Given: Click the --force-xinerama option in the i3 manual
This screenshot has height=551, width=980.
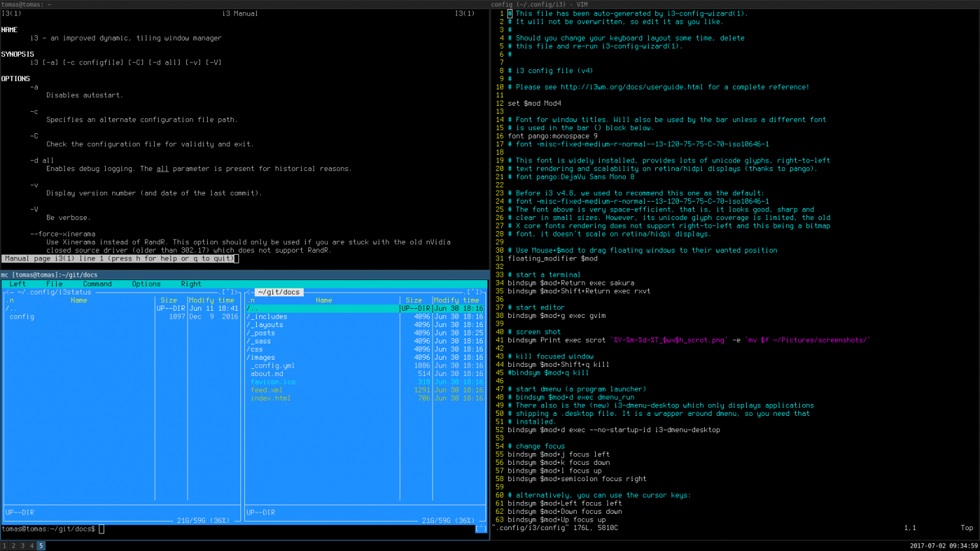Looking at the screenshot, I should coord(63,234).
